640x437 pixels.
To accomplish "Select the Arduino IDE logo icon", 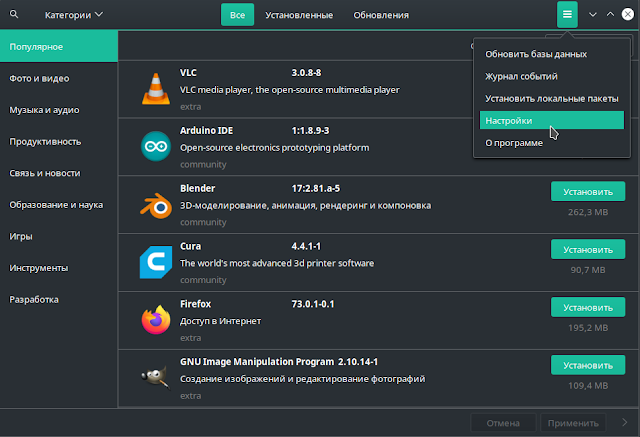I will [x=156, y=146].
